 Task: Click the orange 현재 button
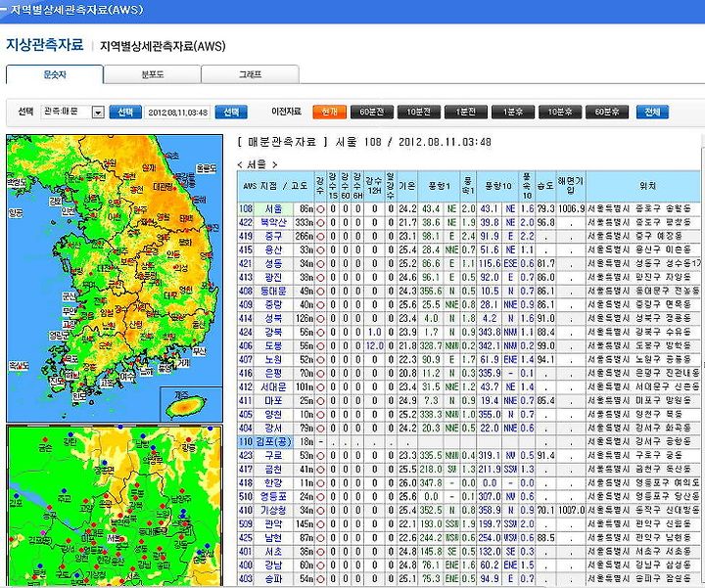tap(330, 112)
